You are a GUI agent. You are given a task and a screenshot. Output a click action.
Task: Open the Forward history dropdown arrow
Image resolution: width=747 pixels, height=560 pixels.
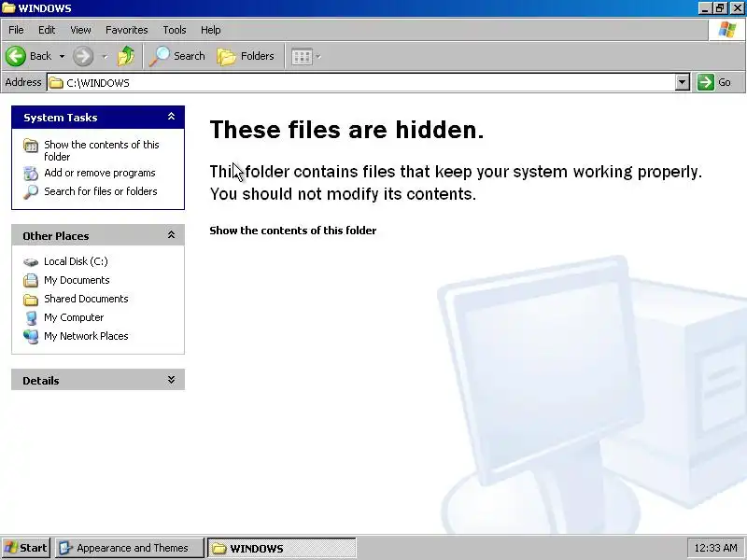(105, 57)
